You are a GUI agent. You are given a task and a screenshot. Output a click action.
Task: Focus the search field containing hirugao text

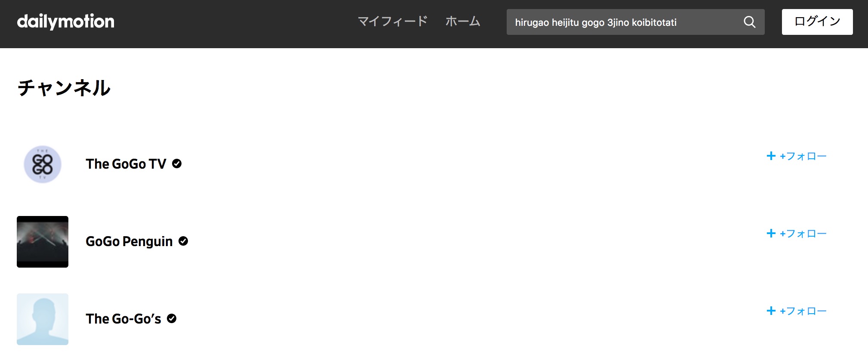[x=635, y=22]
